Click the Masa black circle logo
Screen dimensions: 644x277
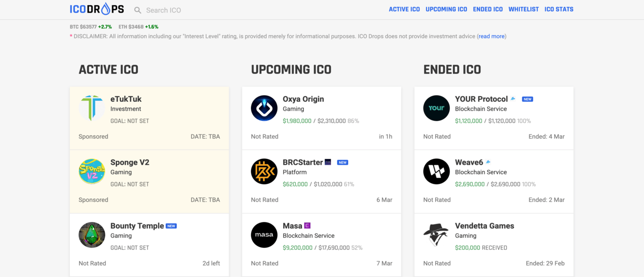click(x=264, y=235)
